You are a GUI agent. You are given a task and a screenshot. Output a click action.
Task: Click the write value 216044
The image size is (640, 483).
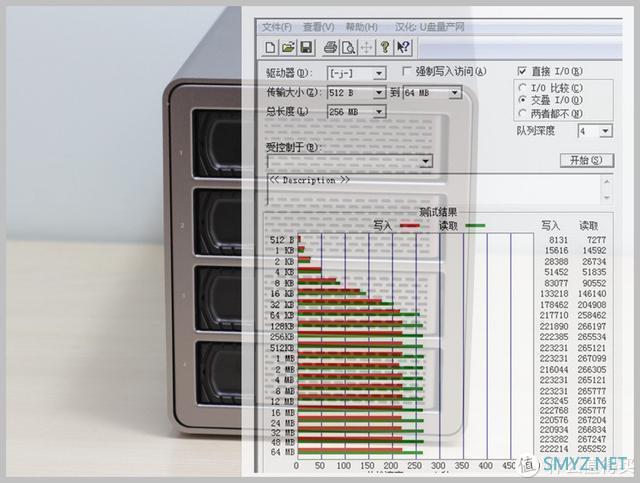coord(554,369)
